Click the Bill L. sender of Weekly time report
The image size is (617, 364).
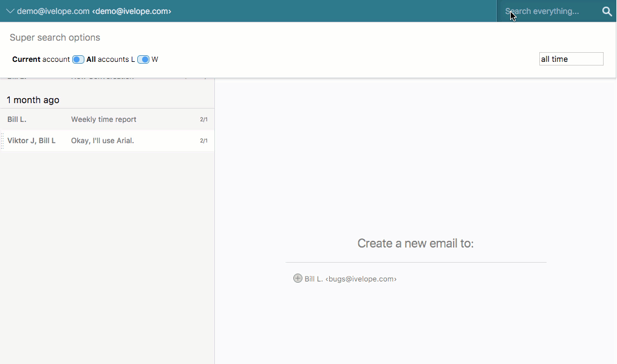tap(17, 119)
